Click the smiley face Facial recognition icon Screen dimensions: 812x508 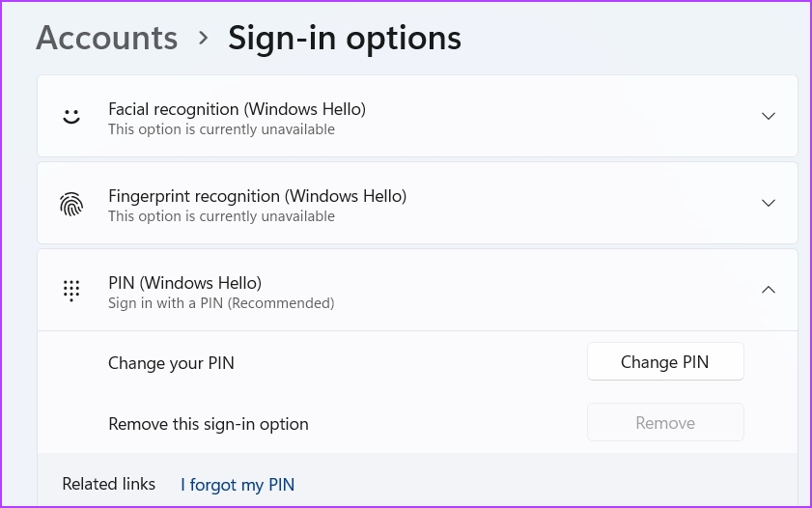71,117
